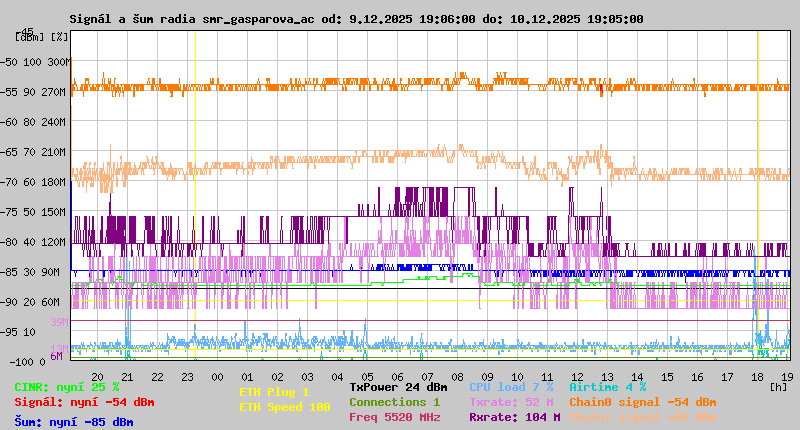Click the yellow vertical marker line near 18h
This screenshot has width=800, height=430.
point(758,200)
